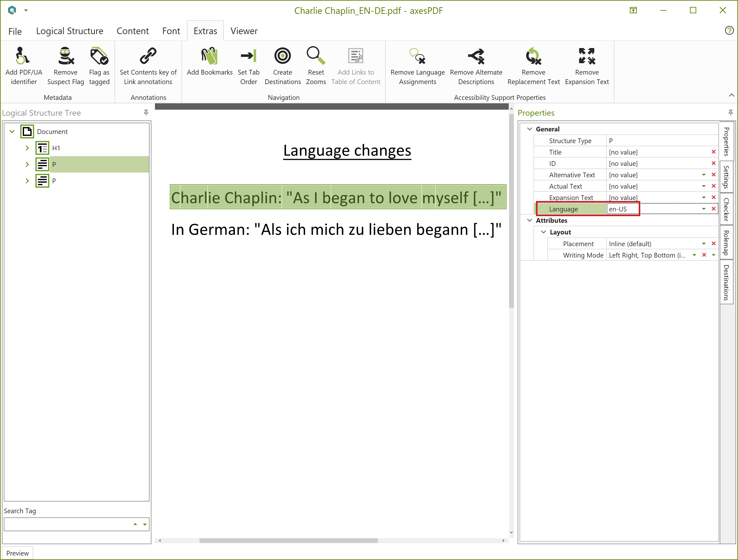Click Search Tag next arrow
The height and width of the screenshot is (560, 738).
[x=145, y=524]
